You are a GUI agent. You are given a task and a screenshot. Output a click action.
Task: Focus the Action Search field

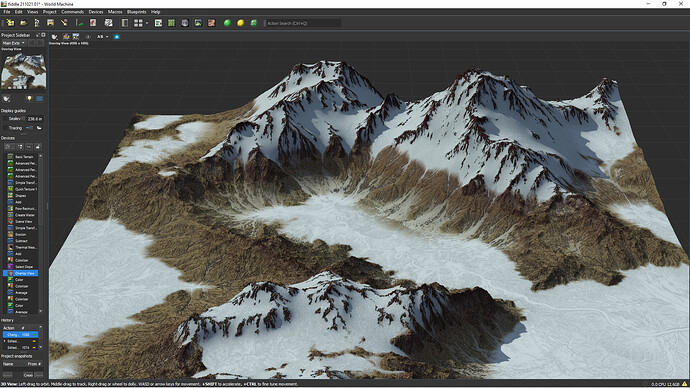(x=303, y=23)
